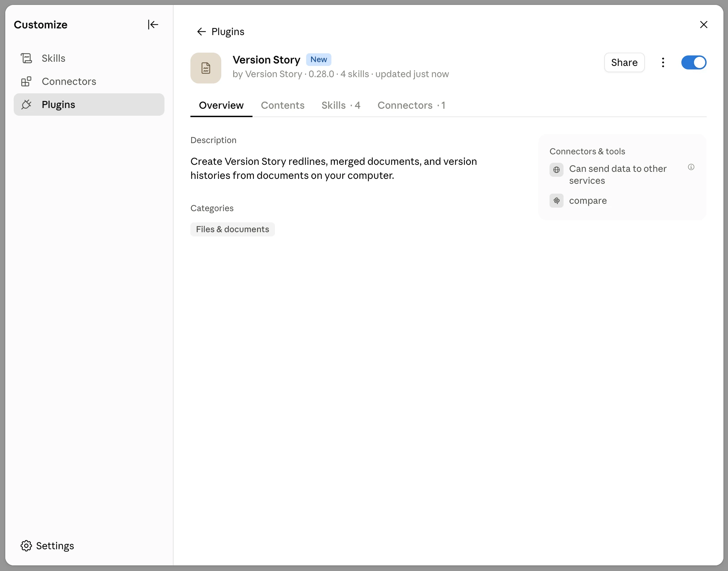Toggle the Version Story plugin off
The height and width of the screenshot is (571, 728).
coord(694,62)
